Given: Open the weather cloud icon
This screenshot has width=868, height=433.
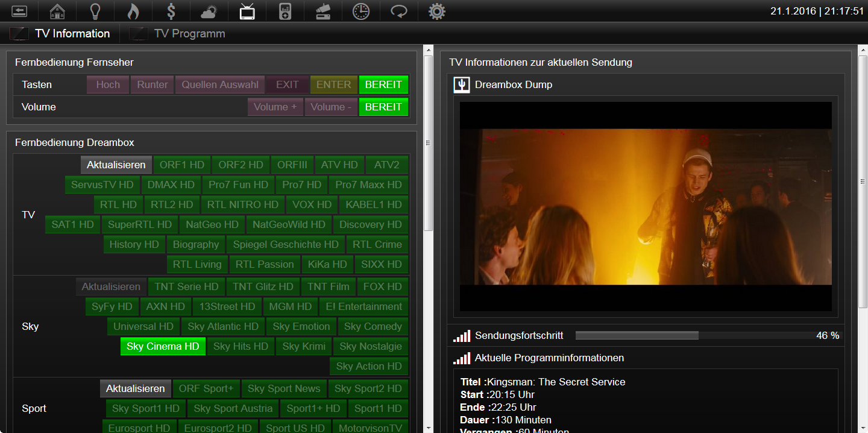Looking at the screenshot, I should pos(209,11).
